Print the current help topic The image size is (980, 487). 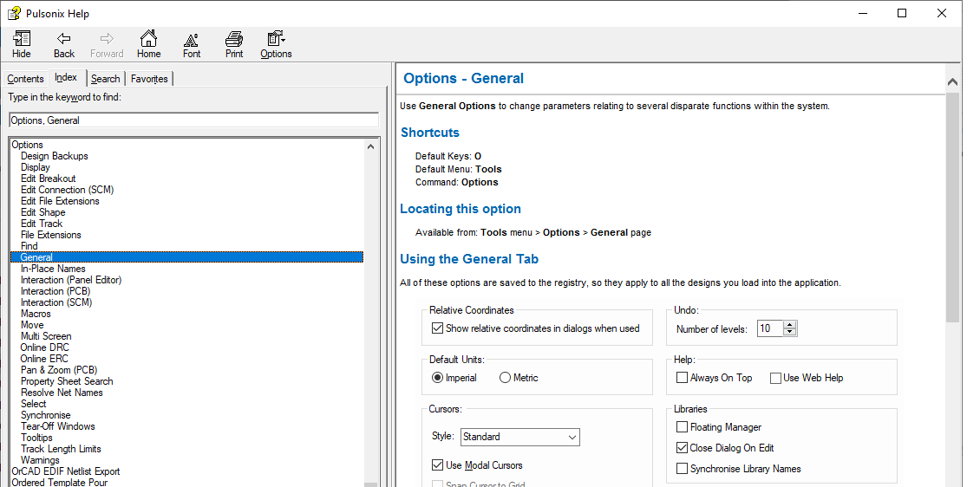(x=234, y=43)
